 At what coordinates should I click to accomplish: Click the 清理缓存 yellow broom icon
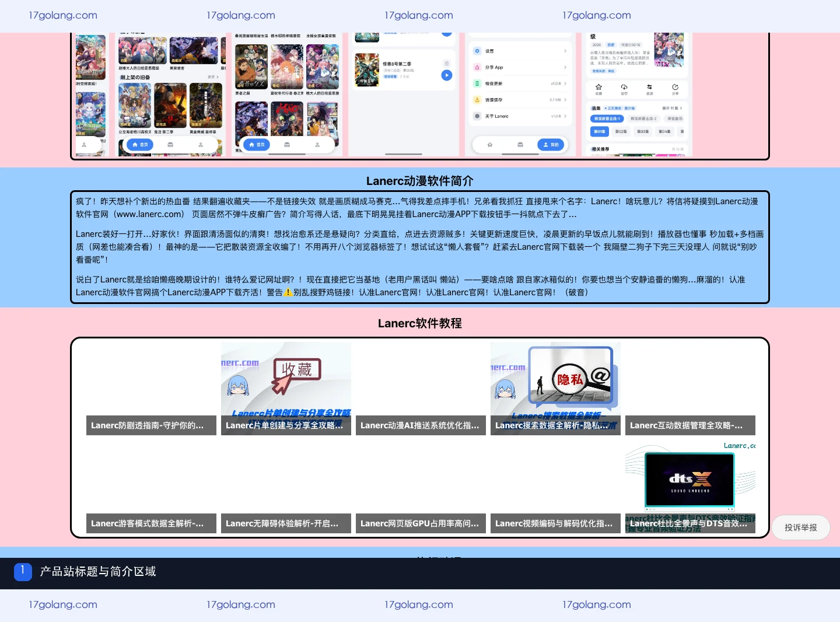(477, 100)
